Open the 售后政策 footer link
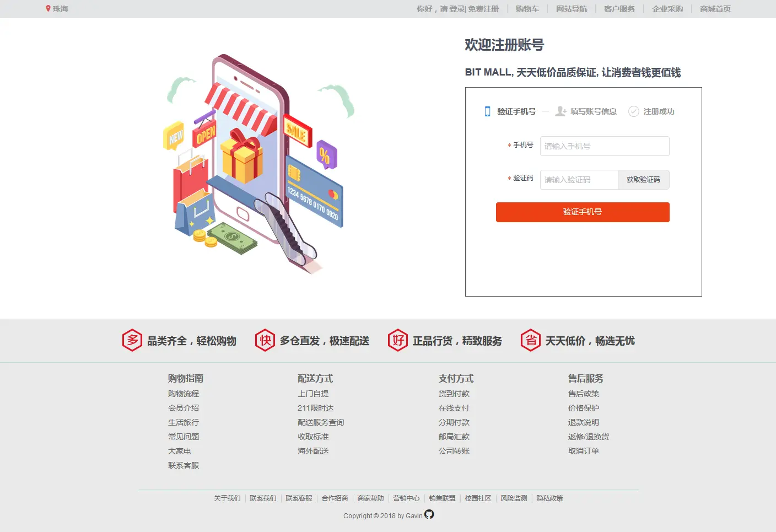This screenshot has width=776, height=532. coord(584,393)
